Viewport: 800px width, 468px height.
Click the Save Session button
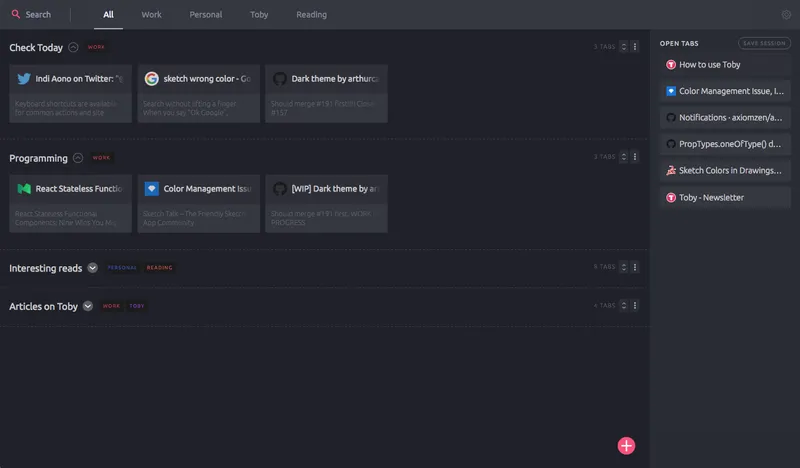click(x=764, y=43)
